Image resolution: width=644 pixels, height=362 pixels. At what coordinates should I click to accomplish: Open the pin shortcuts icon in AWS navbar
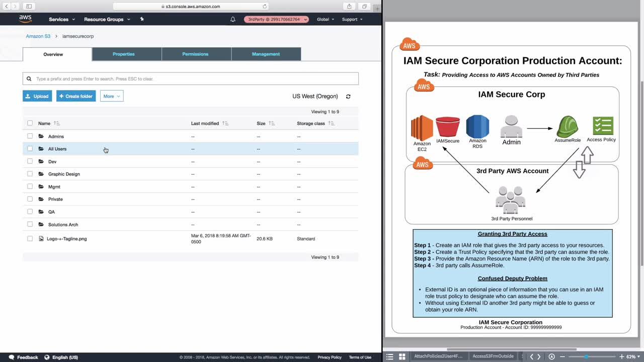pyautogui.click(x=142, y=19)
